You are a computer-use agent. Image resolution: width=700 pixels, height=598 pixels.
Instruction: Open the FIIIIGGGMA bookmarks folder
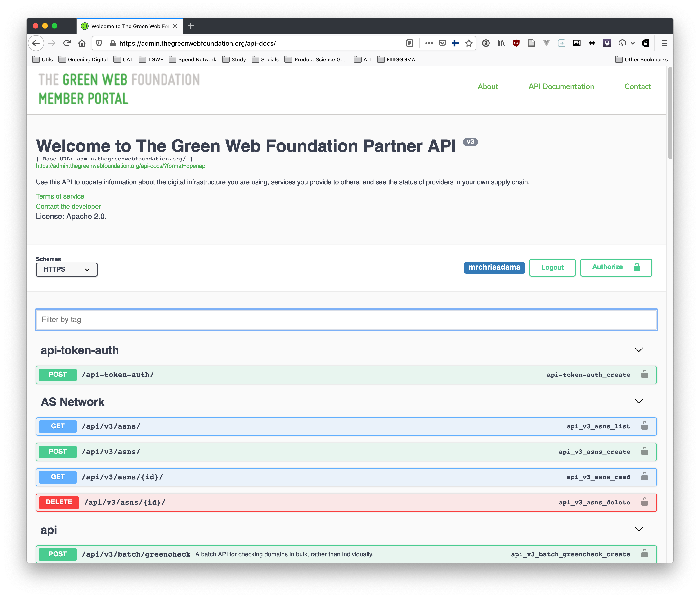click(x=396, y=59)
